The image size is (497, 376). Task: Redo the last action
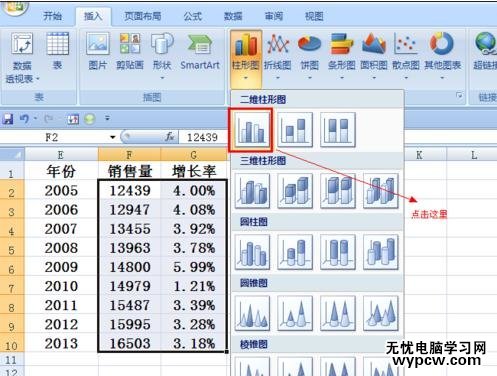click(x=48, y=119)
